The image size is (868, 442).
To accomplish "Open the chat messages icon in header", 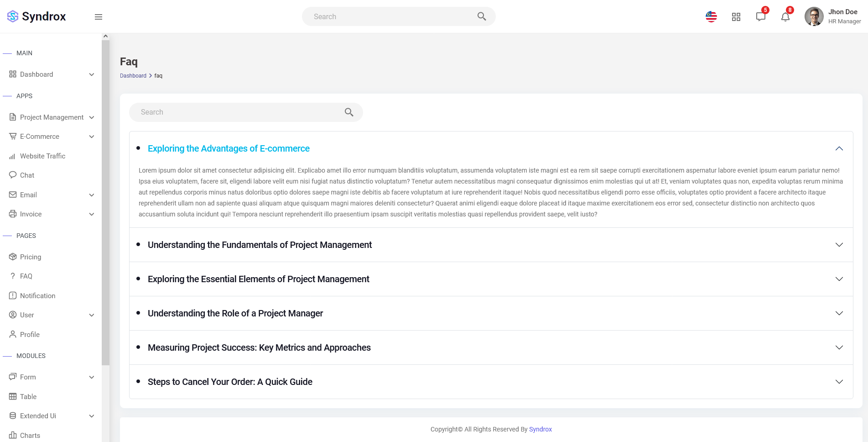I will (x=760, y=17).
